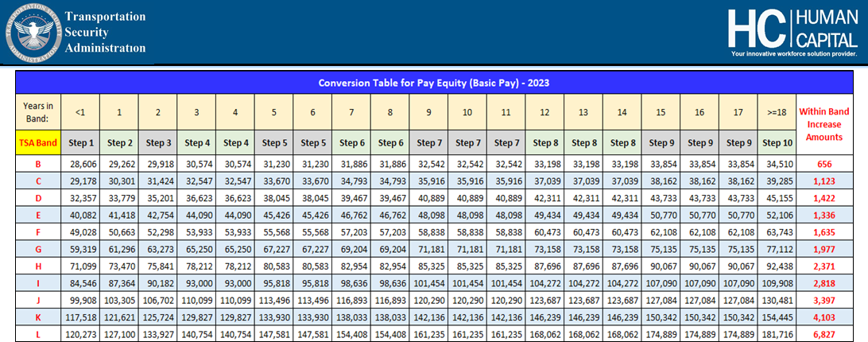The height and width of the screenshot is (342, 868).
Task: Click the cell with value 117,518
Action: pyautogui.click(x=80, y=317)
